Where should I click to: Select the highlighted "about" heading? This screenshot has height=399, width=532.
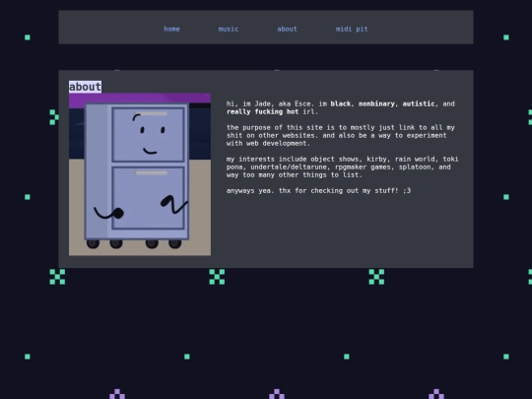point(85,87)
